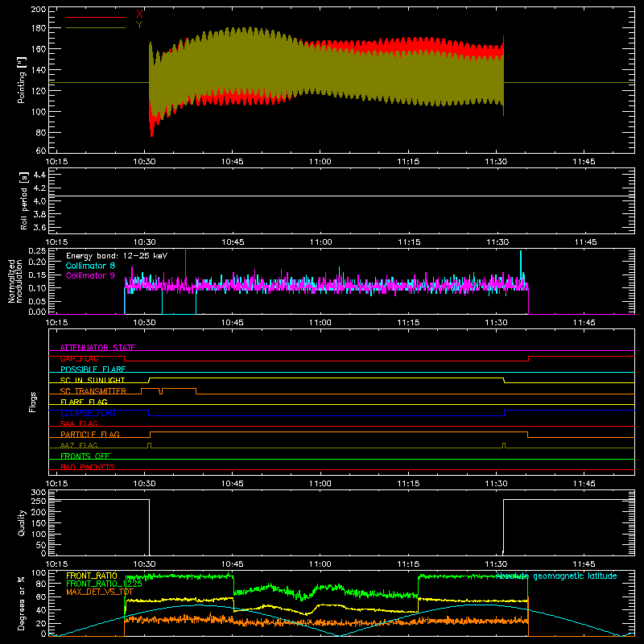Click the red X legend line in Pointing plot

click(96, 17)
